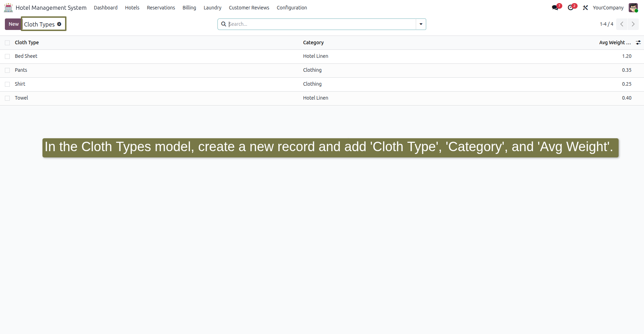This screenshot has width=644, height=334.
Task: Click the 0.40 weight value
Action: point(627,98)
